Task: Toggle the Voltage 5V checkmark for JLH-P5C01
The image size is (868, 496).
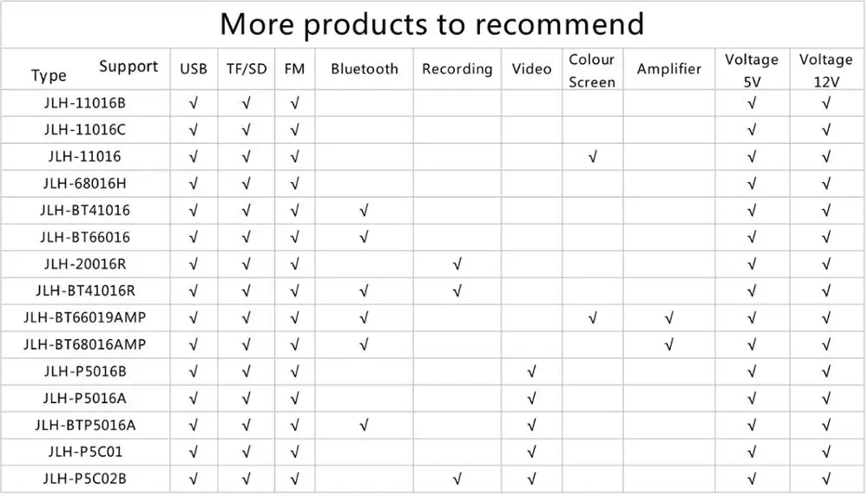Action: click(x=752, y=453)
